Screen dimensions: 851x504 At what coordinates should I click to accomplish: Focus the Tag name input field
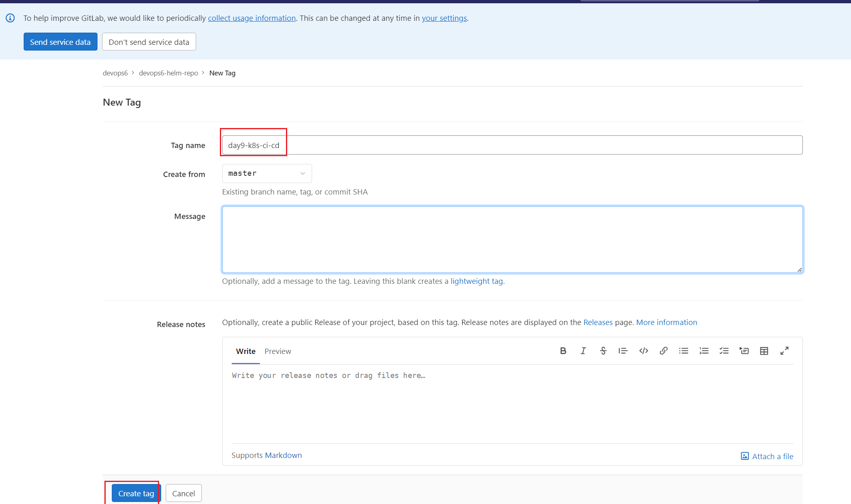tap(512, 145)
